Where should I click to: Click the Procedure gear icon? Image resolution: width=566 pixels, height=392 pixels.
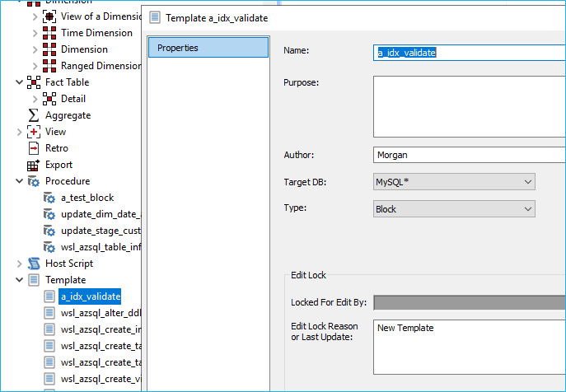(x=34, y=181)
